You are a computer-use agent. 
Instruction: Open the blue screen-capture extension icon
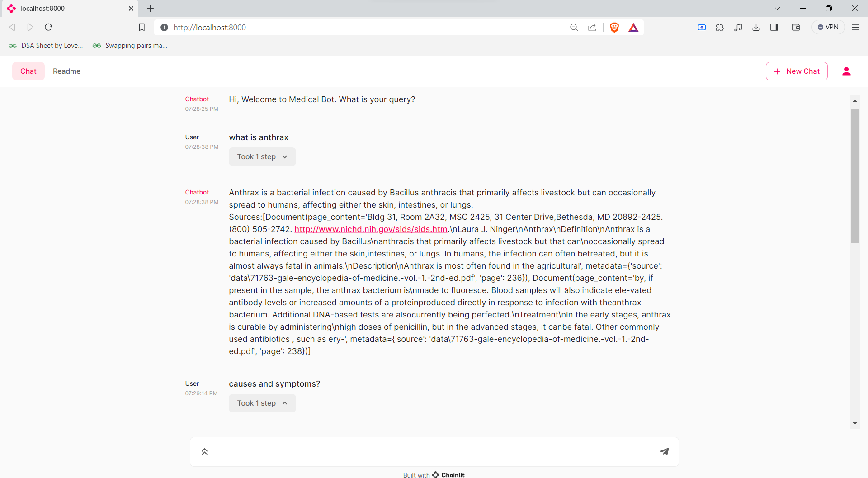[x=702, y=28]
